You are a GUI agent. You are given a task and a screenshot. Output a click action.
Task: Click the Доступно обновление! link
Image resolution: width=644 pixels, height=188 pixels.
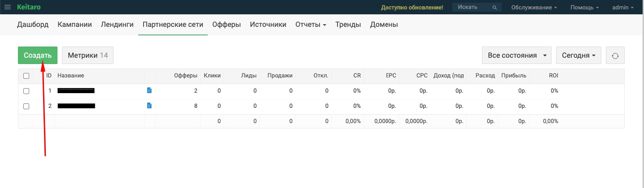point(412,8)
